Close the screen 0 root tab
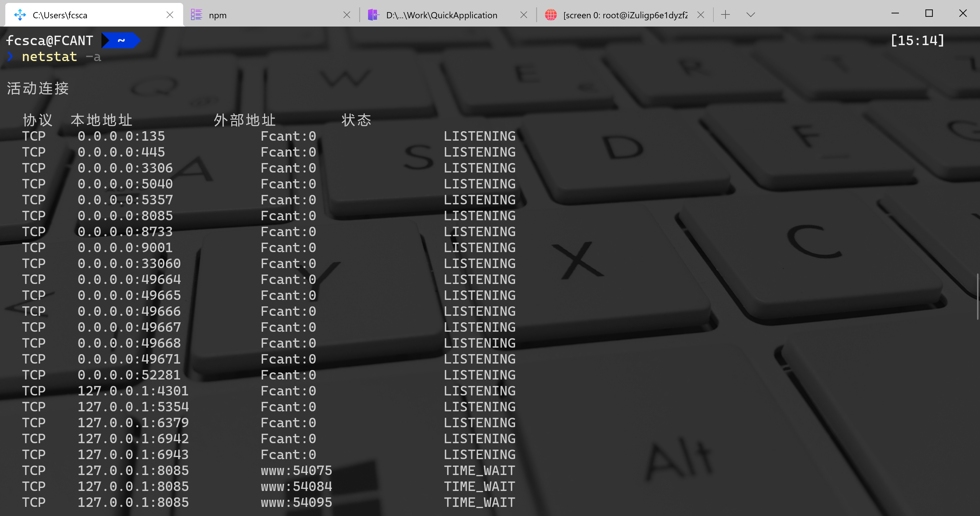The image size is (980, 516). click(700, 15)
